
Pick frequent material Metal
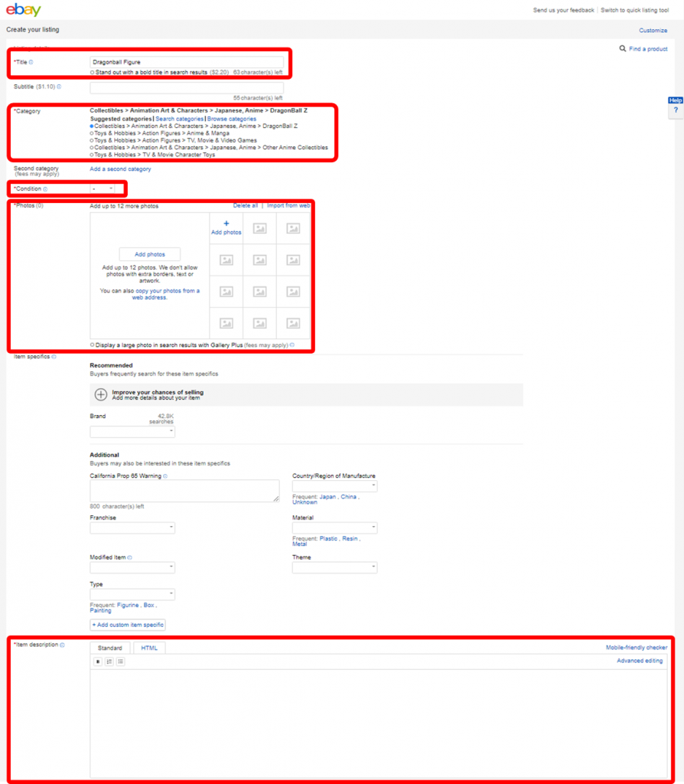[x=299, y=544]
